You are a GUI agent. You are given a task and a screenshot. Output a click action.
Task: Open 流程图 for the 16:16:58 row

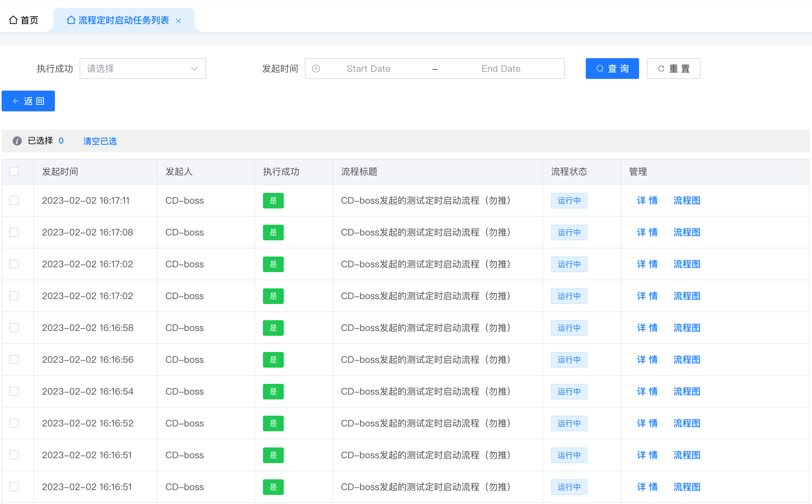[687, 328]
